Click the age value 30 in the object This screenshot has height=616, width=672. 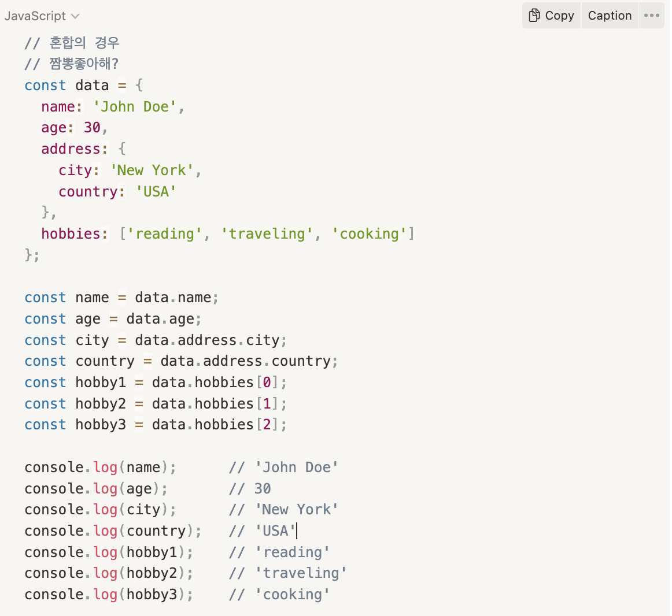92,128
